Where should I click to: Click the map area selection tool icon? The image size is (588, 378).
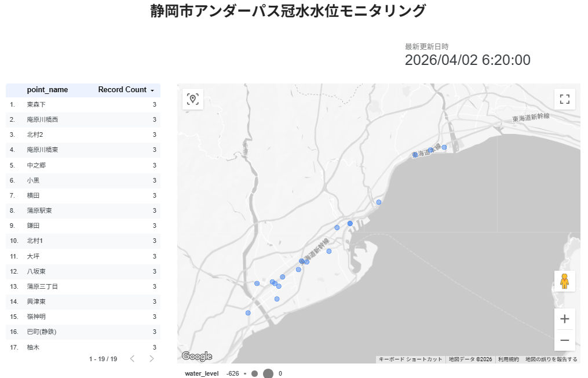pyautogui.click(x=193, y=99)
